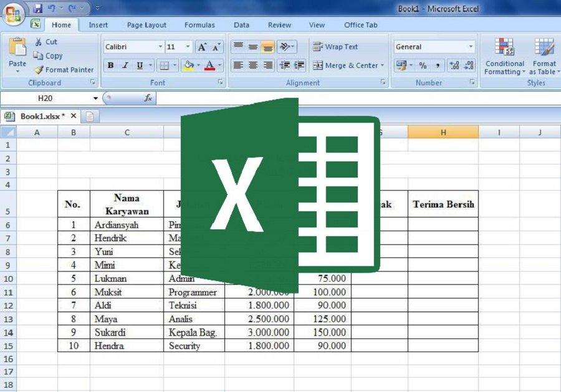
Task: Click the Align Text Right icon
Action: click(267, 65)
